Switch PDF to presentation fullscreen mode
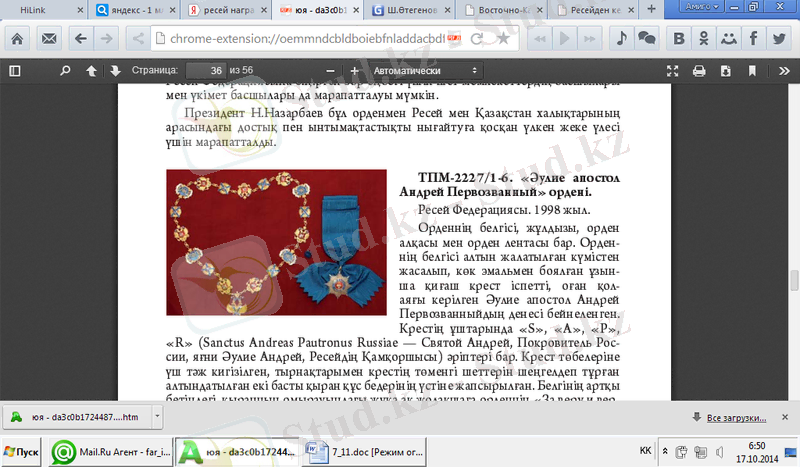This screenshot has width=800, height=467. point(672,71)
